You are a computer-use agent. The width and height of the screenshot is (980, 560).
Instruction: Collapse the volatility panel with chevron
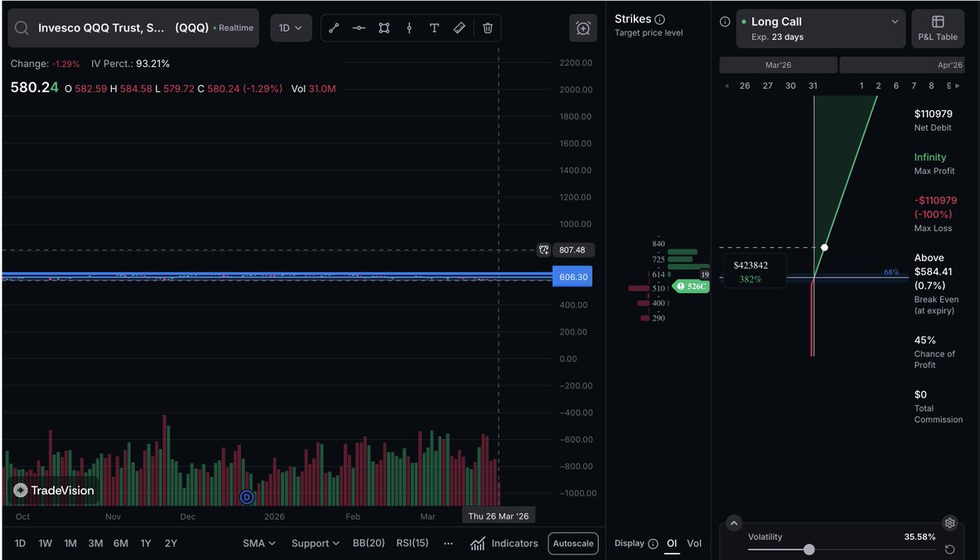(x=733, y=523)
